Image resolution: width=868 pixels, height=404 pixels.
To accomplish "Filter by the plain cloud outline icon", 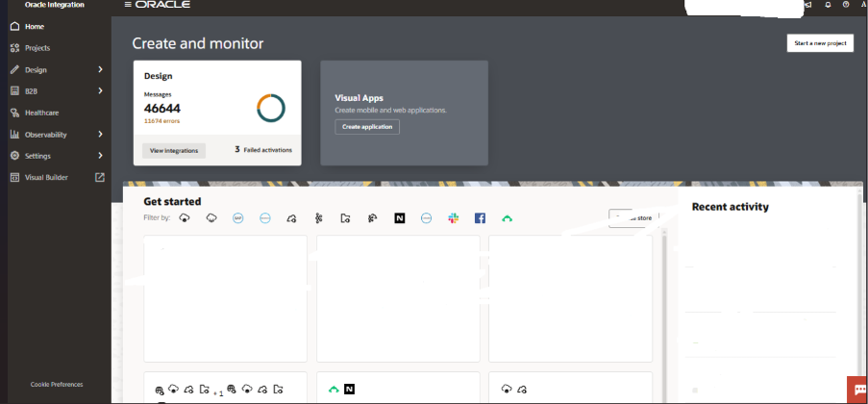I will [211, 218].
